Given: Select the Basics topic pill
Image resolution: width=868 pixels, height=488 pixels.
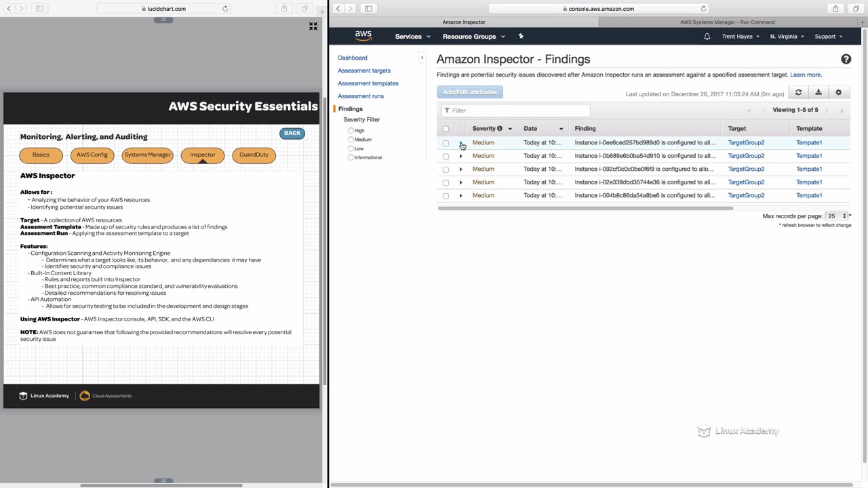Looking at the screenshot, I should pyautogui.click(x=41, y=155).
